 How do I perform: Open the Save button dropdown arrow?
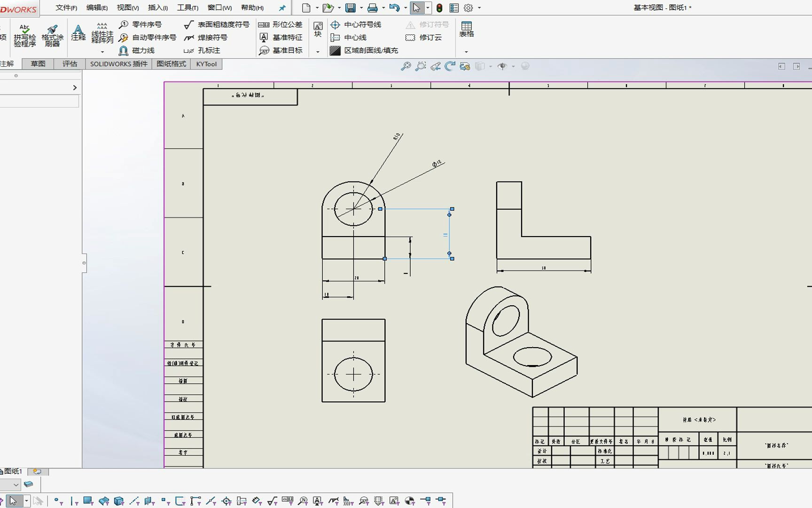pyautogui.click(x=360, y=8)
